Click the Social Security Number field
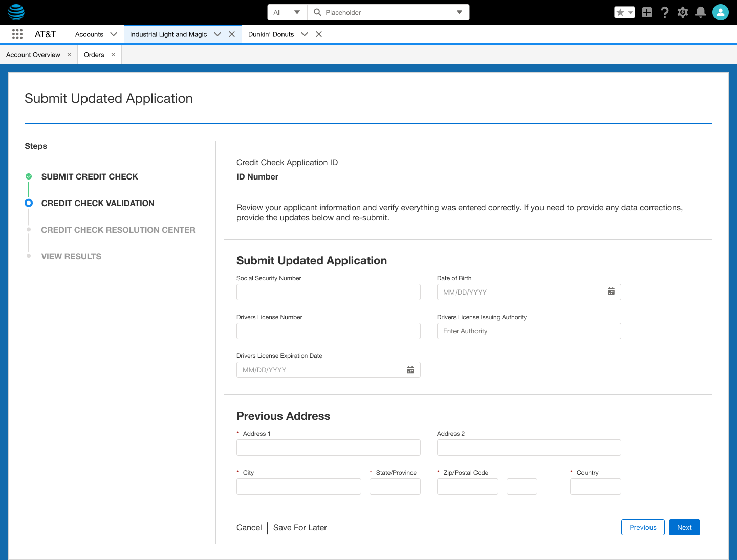 [x=328, y=292]
